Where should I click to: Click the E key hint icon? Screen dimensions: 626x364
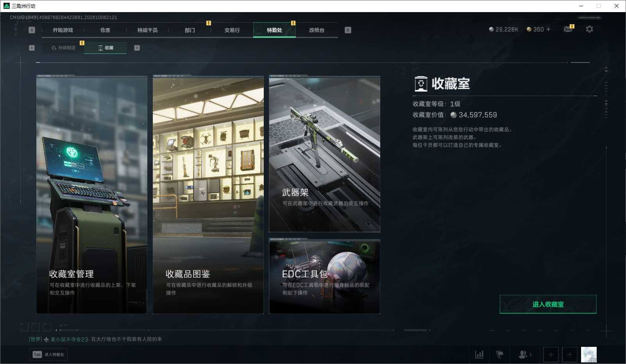pyautogui.click(x=348, y=30)
